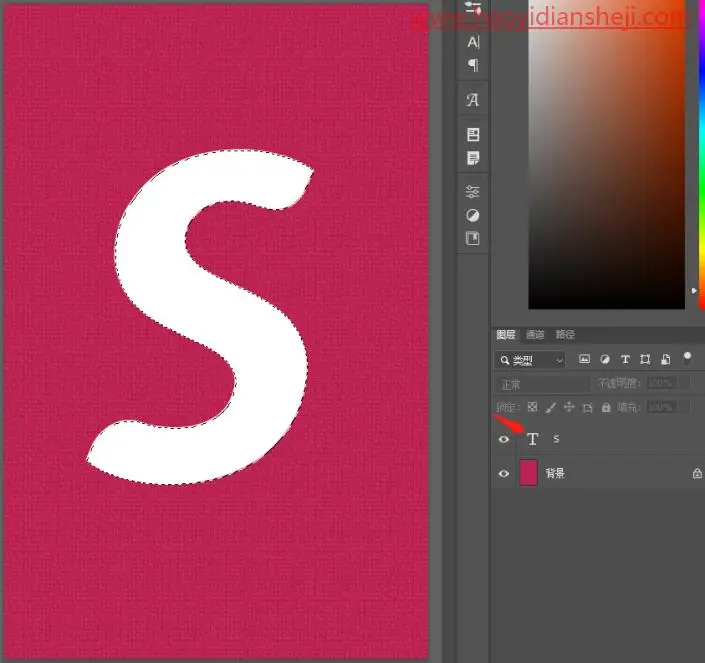The width and height of the screenshot is (705, 663).
Task: Lock artboard nesting icon
Action: (587, 408)
